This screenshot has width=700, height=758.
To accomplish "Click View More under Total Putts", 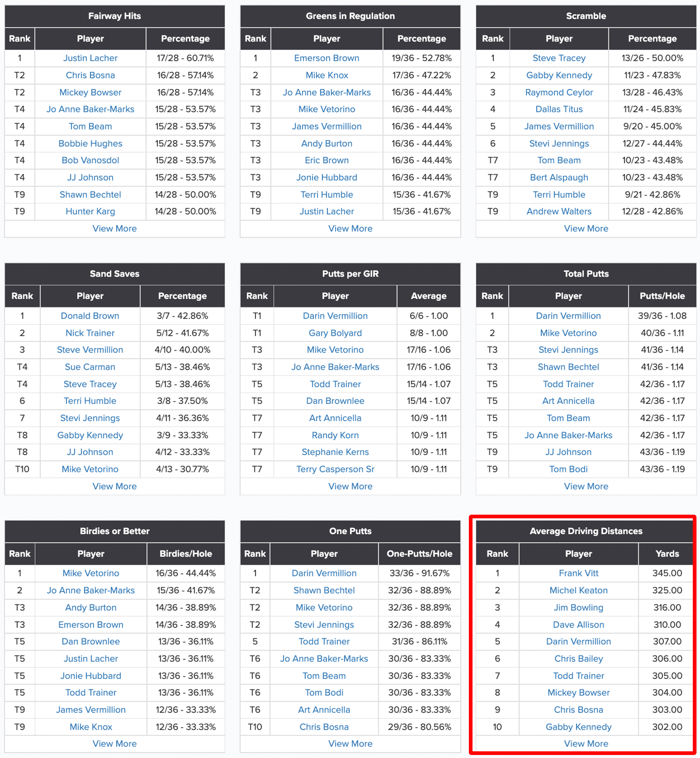I will (x=586, y=486).
